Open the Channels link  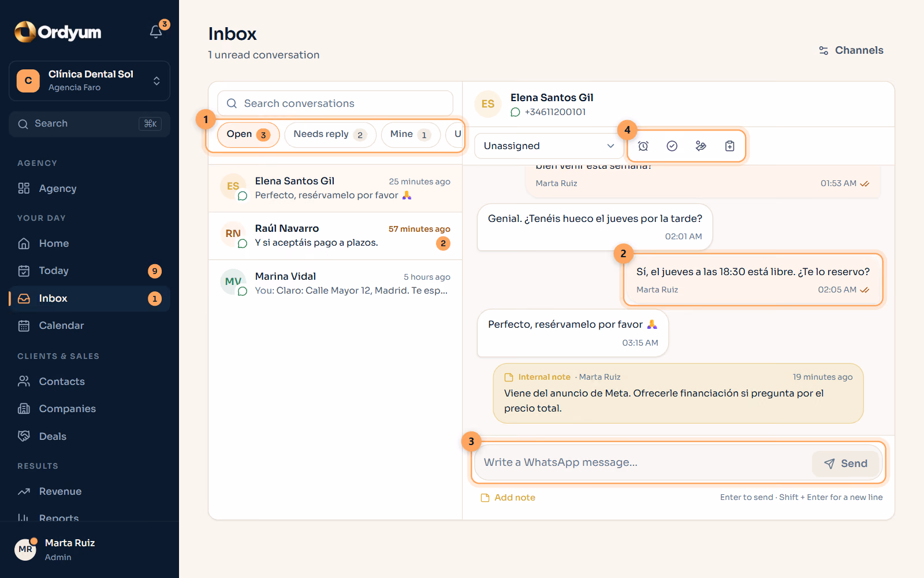coord(851,50)
